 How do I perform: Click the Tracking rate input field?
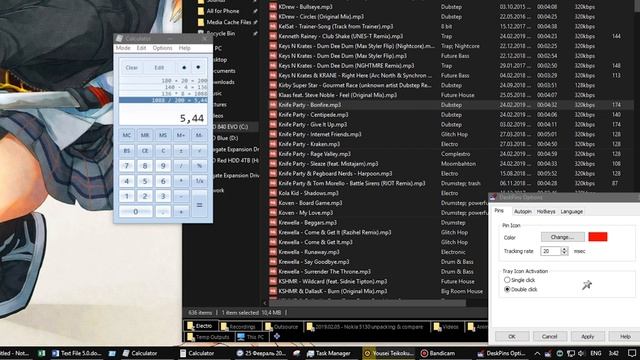click(x=551, y=251)
